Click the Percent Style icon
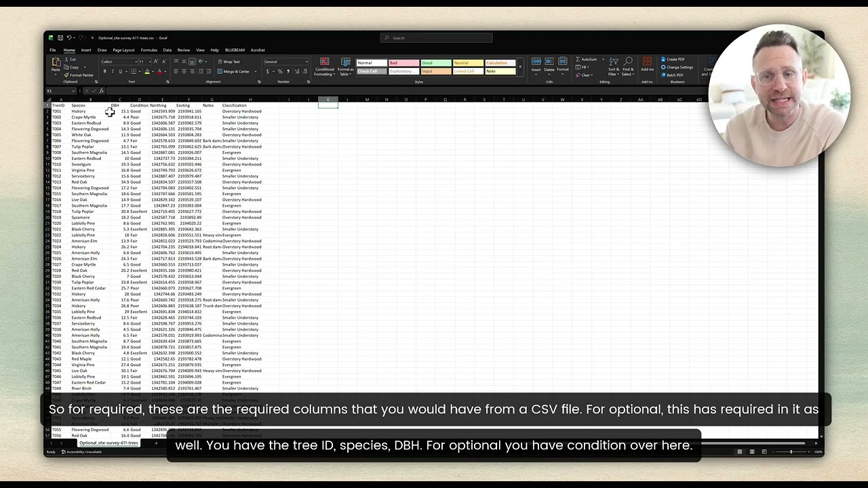The image size is (868, 488). [x=280, y=71]
